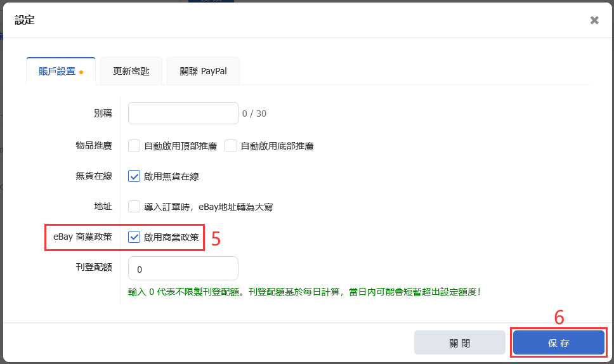Go to the 關聯 PayPal tab
614x364 pixels.
point(203,72)
